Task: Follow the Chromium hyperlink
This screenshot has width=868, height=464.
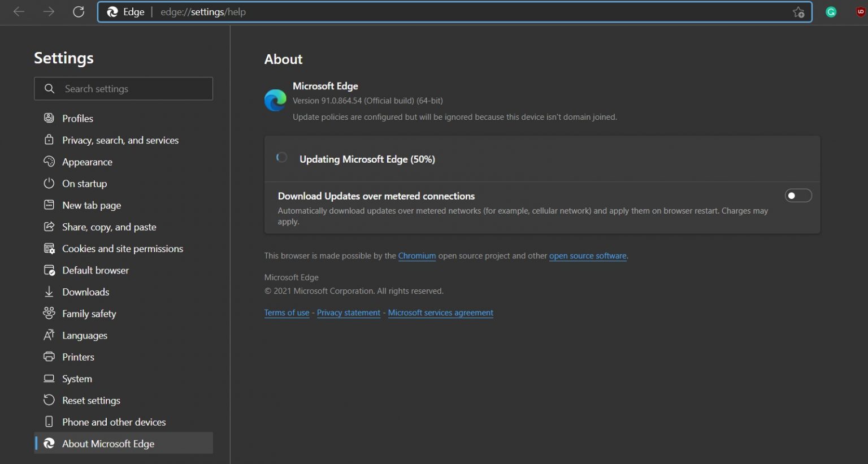Action: point(416,256)
